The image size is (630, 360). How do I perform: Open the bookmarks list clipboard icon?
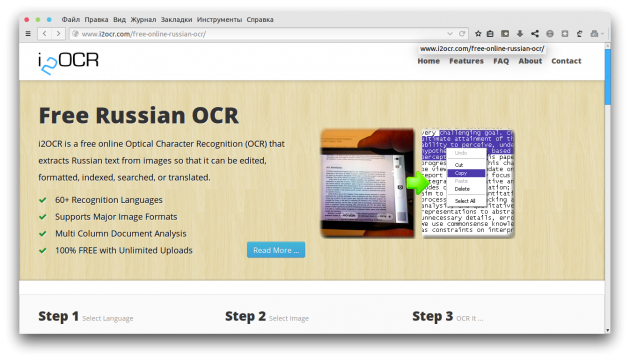pyautogui.click(x=490, y=34)
